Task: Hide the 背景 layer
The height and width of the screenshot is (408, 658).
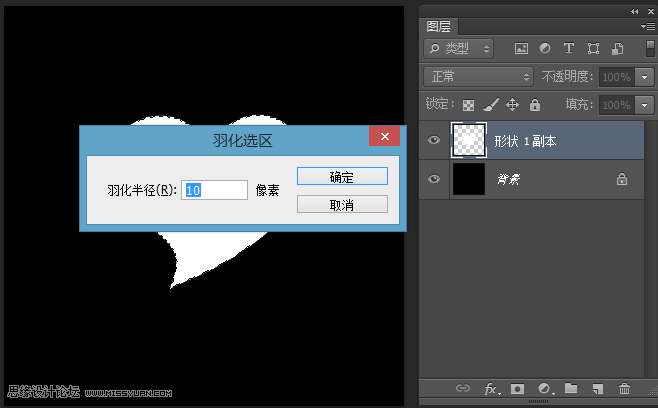Action: [x=434, y=179]
